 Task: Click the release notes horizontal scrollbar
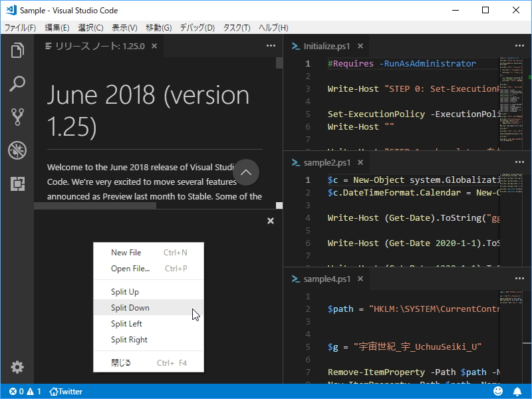tap(95, 205)
